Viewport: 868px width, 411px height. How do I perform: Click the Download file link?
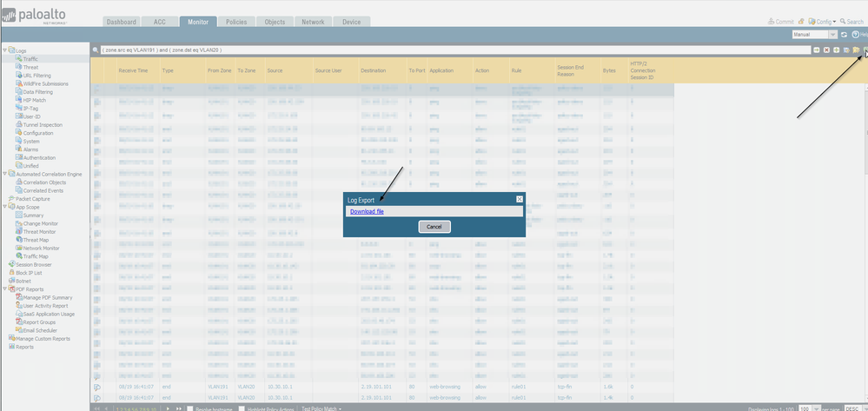367,211
